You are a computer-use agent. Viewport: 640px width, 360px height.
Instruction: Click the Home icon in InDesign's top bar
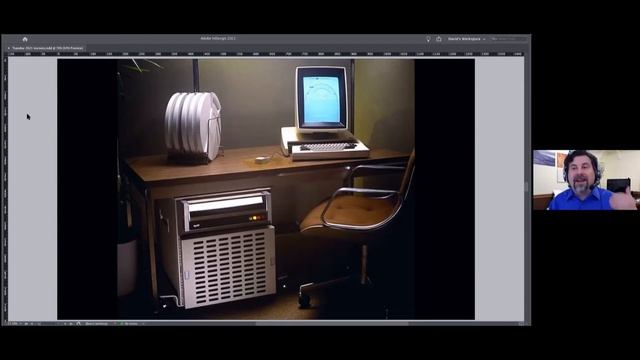(x=25, y=39)
